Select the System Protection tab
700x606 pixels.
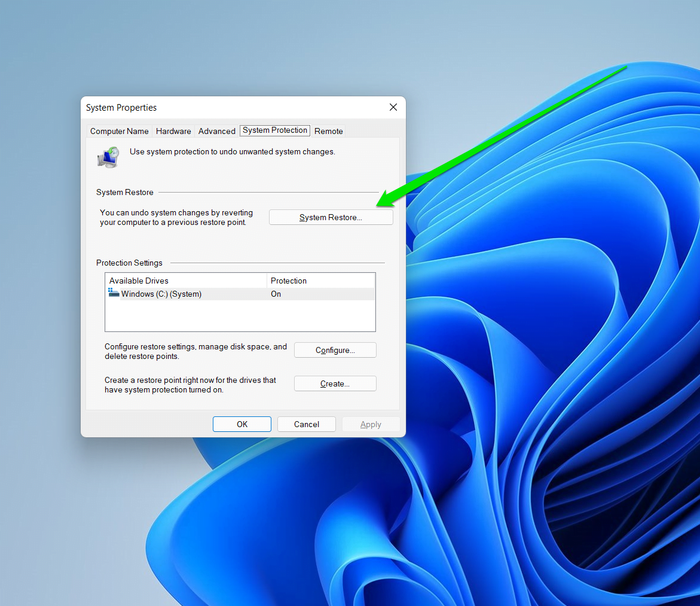tap(274, 130)
